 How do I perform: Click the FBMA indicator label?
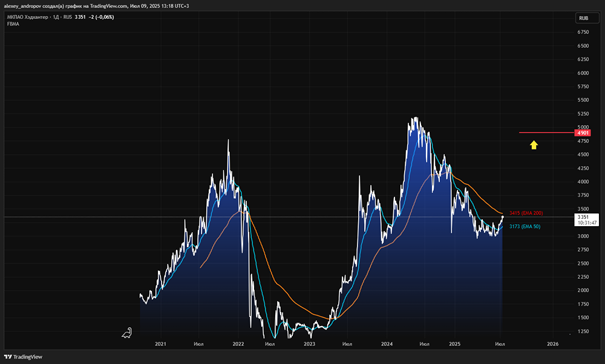tap(13, 24)
